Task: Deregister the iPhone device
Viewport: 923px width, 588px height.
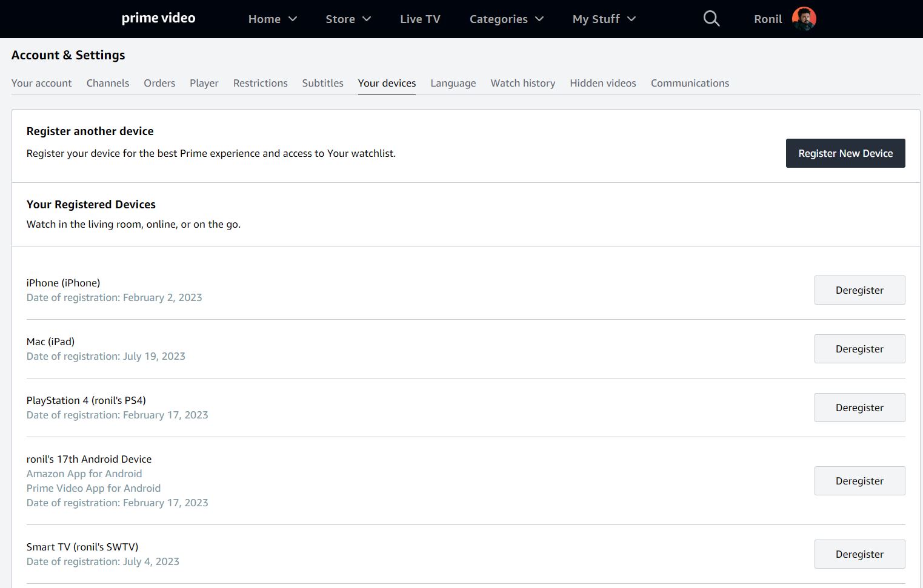Action: [859, 290]
